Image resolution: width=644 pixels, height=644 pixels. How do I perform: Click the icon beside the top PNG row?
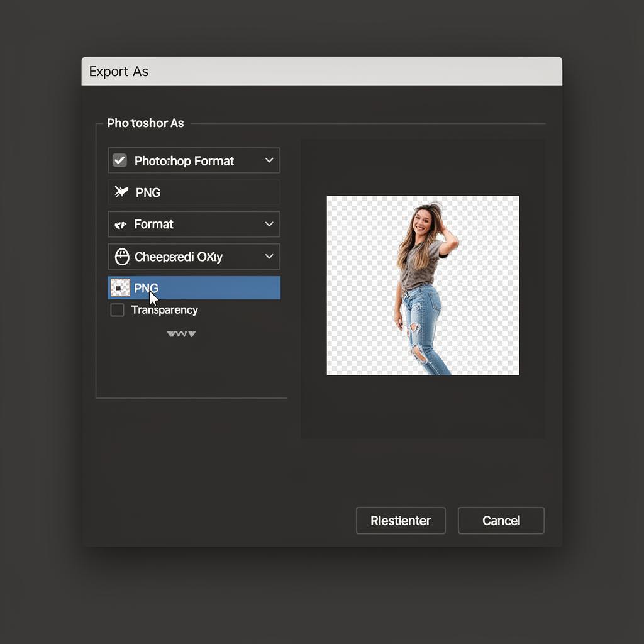121,192
